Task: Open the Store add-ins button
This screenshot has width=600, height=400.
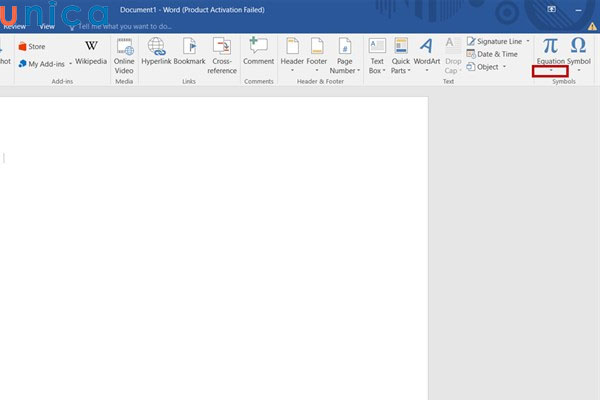Action: tap(31, 47)
